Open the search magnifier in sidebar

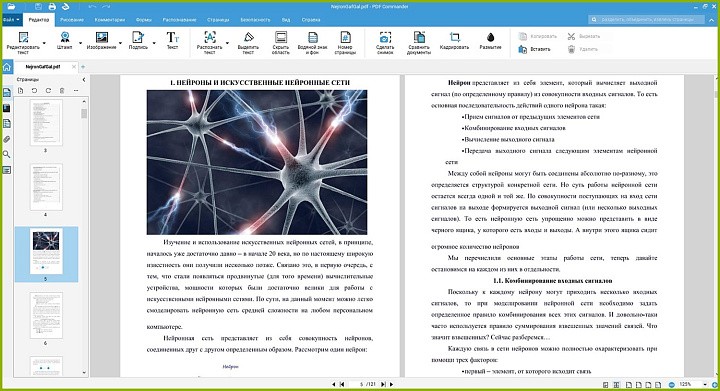pos(7,155)
